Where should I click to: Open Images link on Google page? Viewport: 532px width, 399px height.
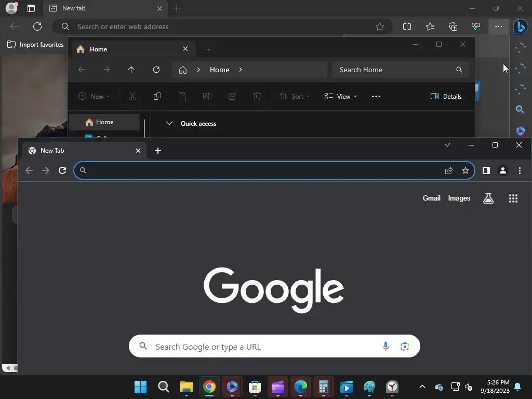[459, 198]
